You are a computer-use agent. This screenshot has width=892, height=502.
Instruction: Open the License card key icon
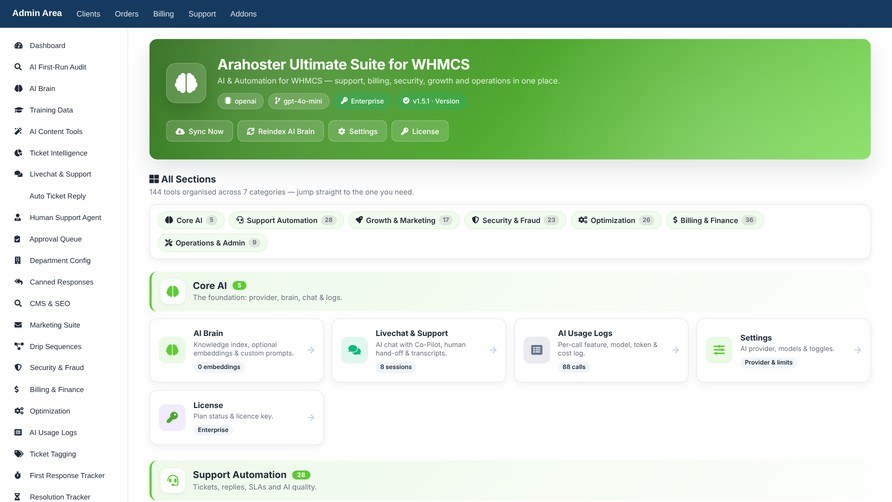(172, 417)
